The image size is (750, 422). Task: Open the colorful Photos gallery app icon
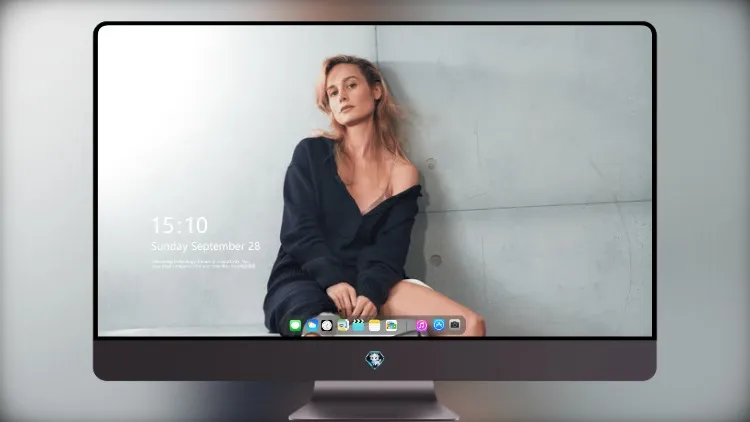391,326
